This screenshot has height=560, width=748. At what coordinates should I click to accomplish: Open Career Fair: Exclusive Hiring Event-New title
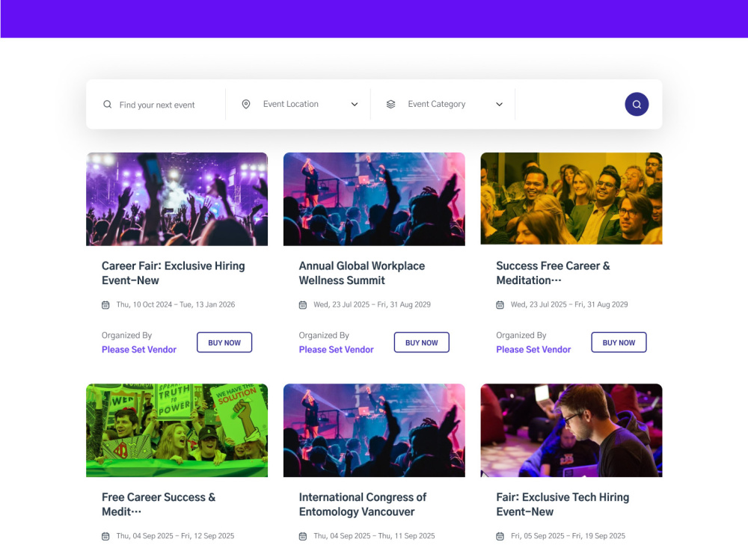(x=174, y=273)
